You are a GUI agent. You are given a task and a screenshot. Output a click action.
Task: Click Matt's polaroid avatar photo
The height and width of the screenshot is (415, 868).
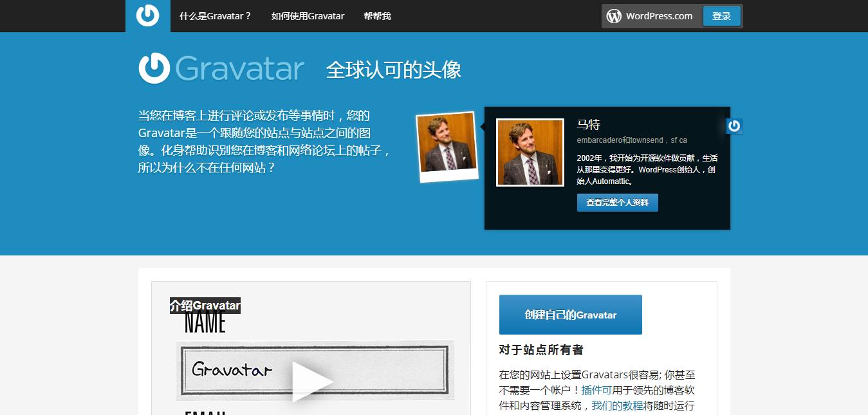[447, 146]
